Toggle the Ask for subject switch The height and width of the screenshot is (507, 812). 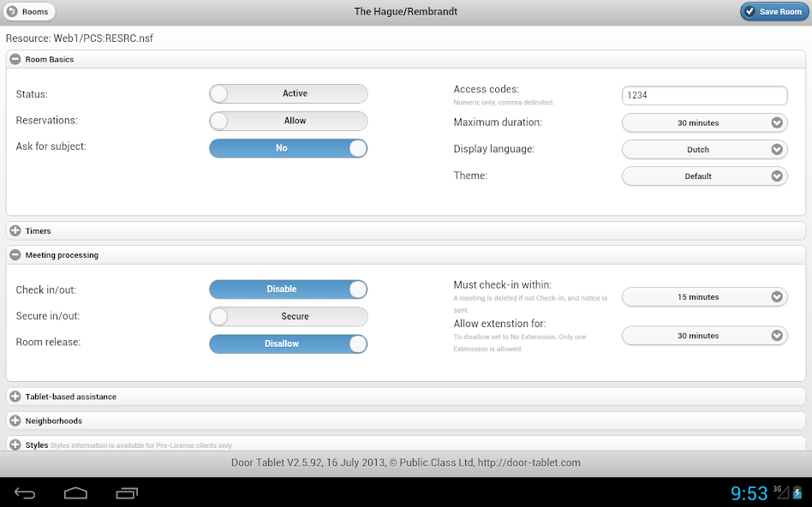[x=288, y=148]
